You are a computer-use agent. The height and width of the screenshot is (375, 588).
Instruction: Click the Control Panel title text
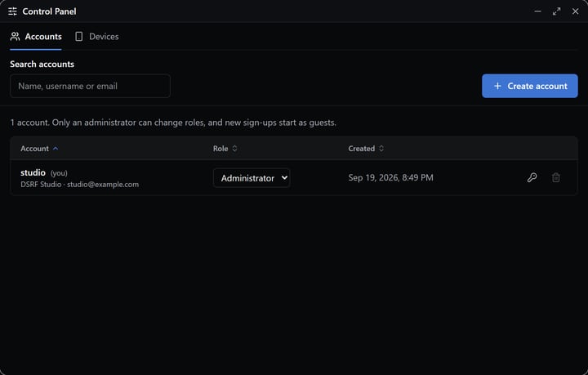(x=49, y=11)
